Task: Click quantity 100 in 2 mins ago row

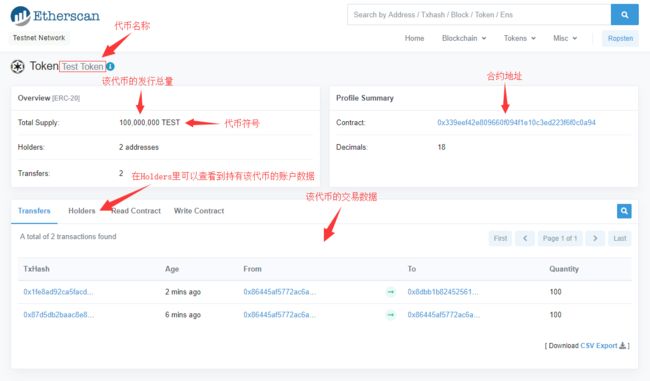Action: (555, 292)
